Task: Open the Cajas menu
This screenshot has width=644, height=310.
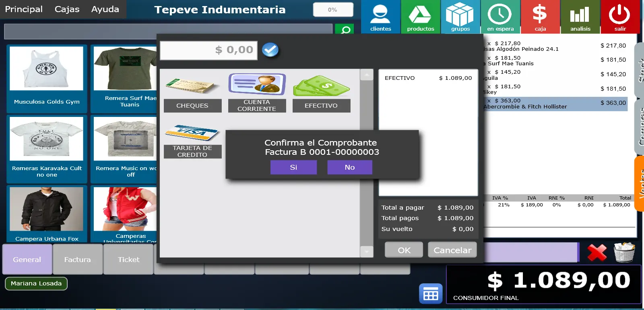Action: 67,9
